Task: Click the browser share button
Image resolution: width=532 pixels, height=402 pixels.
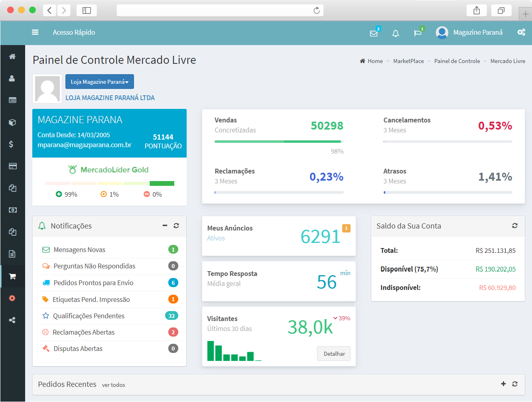Action: pyautogui.click(x=477, y=10)
